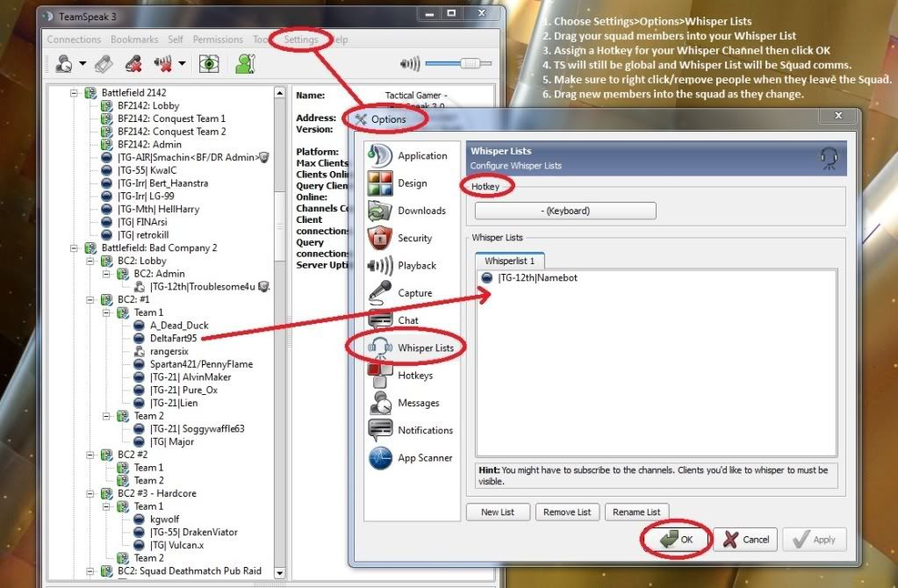Toggle the mute speakers toolbar icon
This screenshot has width=898, height=588.
[x=163, y=63]
